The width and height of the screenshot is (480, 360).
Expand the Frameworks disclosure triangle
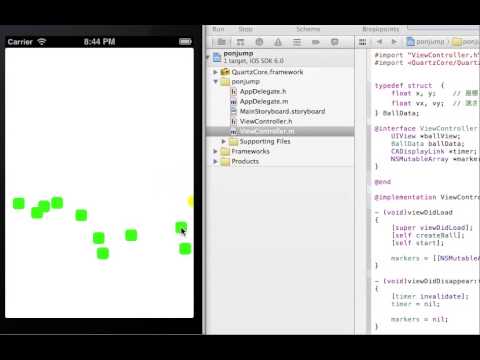[x=215, y=151]
